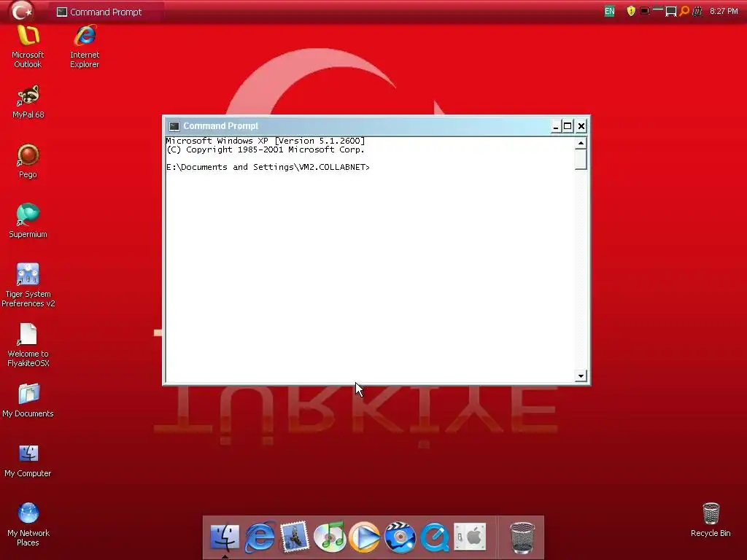Screen dimensions: 747x560
Task: Open the yellow security shield tray icon
Action: tap(631, 11)
